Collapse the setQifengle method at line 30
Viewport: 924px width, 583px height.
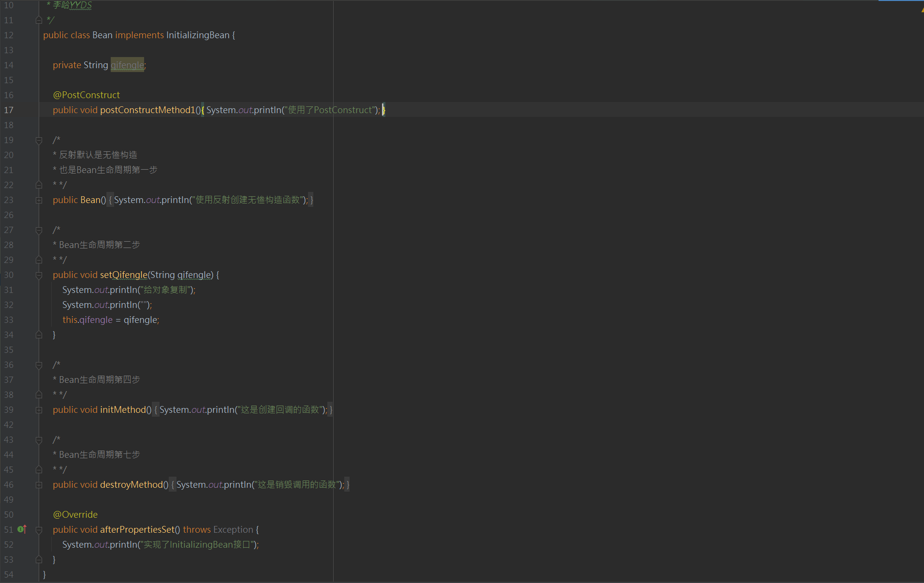tap(39, 275)
